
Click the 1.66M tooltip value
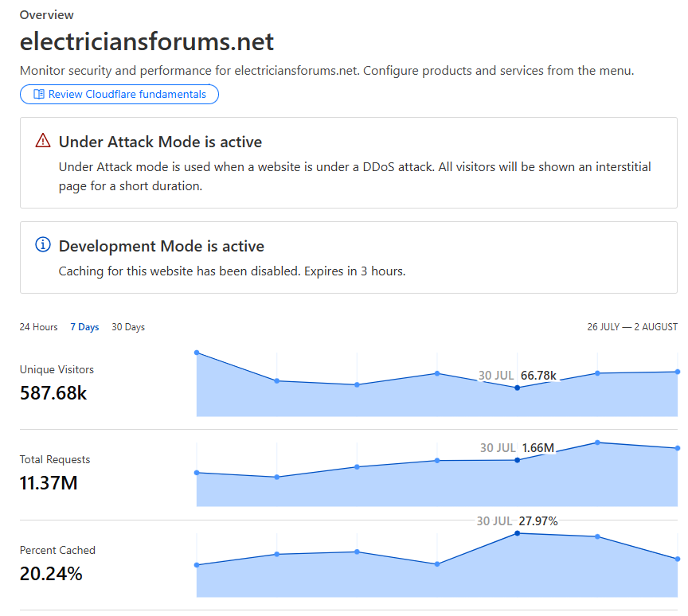point(538,448)
